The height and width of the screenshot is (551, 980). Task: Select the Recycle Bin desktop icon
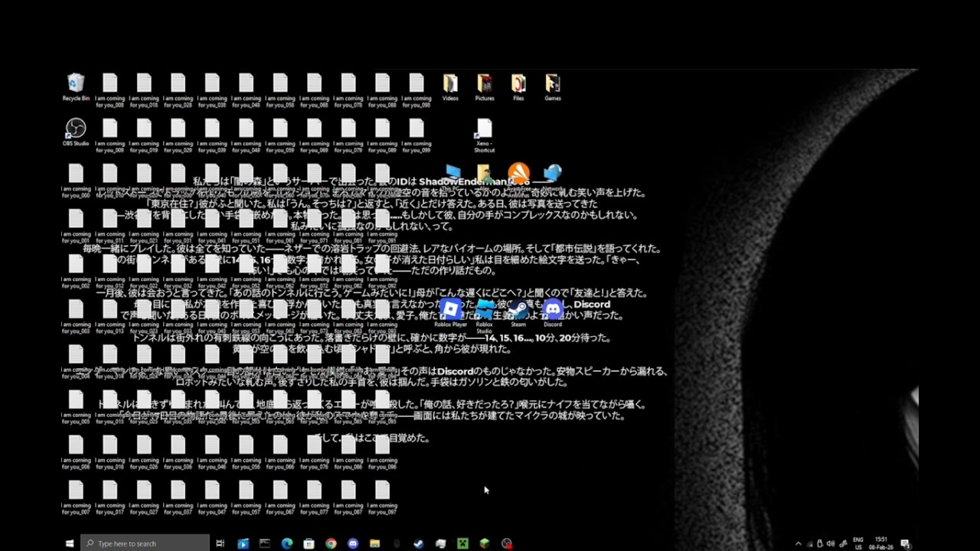(x=76, y=88)
